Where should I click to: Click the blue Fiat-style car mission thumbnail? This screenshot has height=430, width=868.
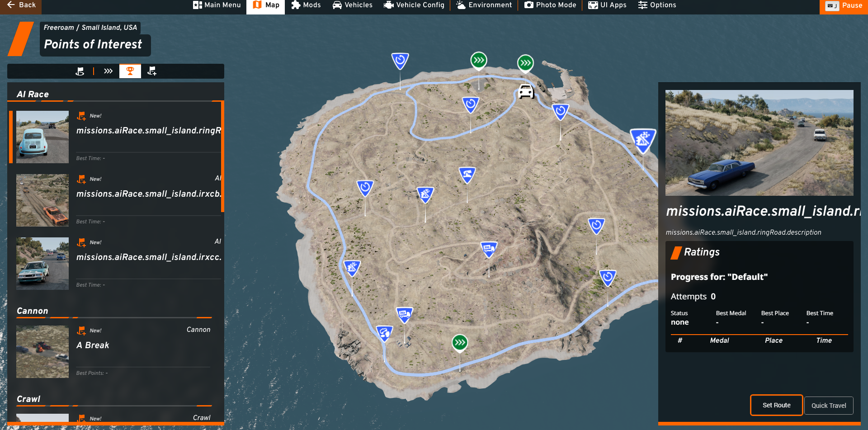[42, 137]
